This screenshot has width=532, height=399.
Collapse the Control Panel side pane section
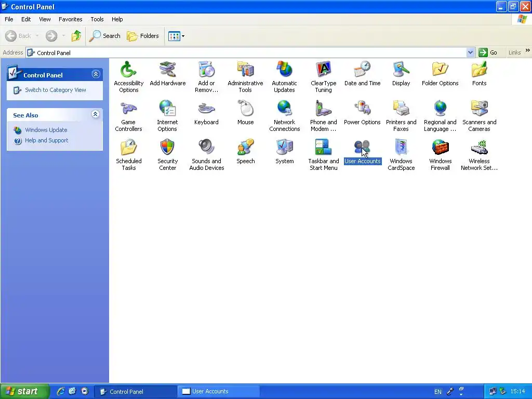coord(96,74)
